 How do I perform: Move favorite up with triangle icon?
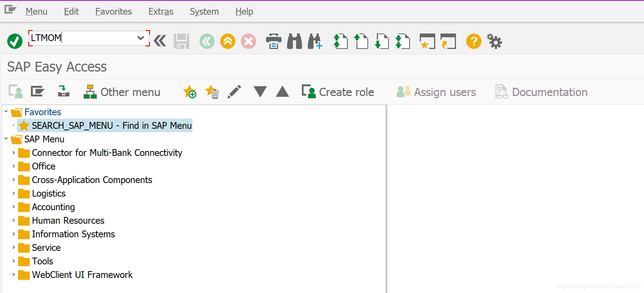(282, 92)
